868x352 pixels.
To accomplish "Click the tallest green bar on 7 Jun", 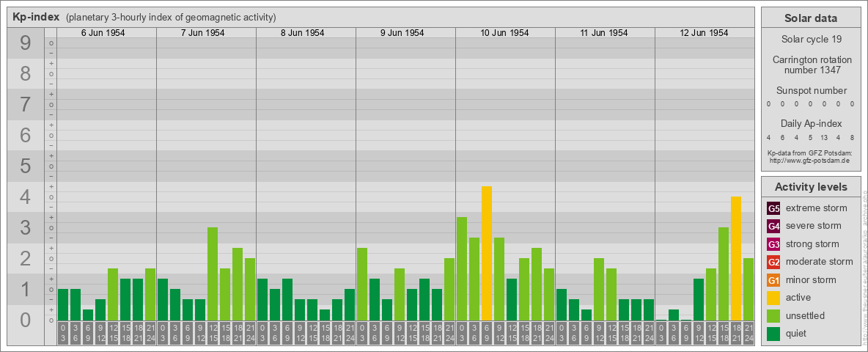I will [213, 274].
